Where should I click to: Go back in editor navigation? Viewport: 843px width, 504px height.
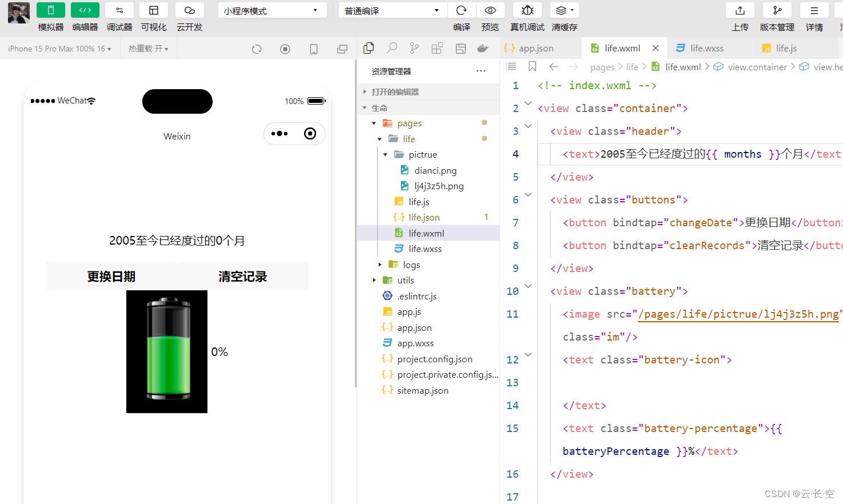[553, 67]
